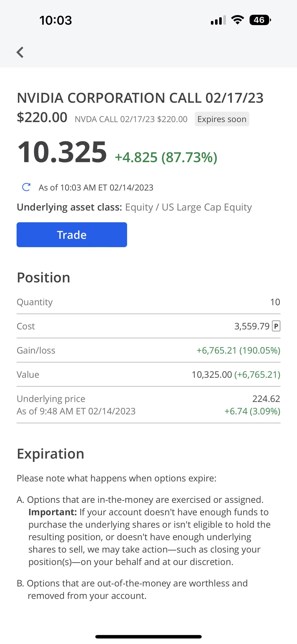
Task: Tap the Expires soon badge
Action: 222,119
